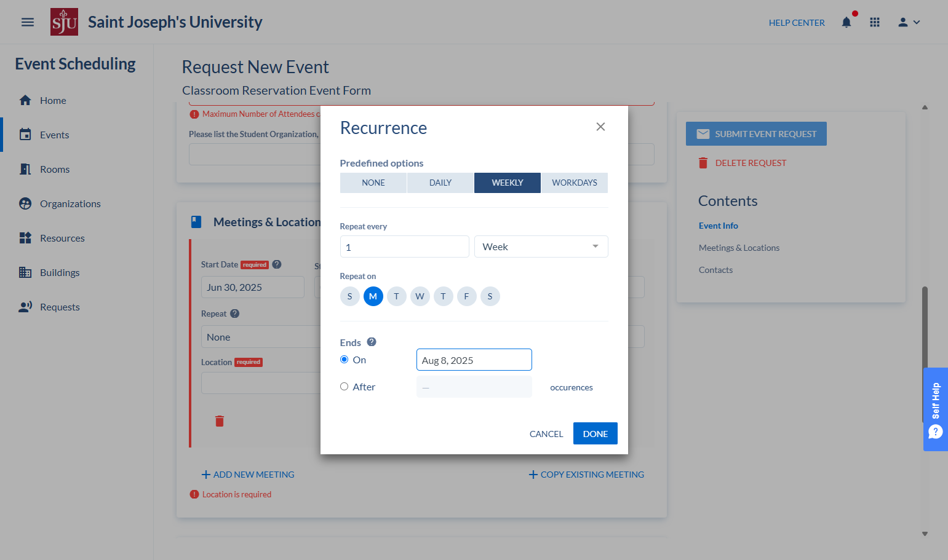Screen dimensions: 948x560
Task: Select the Ends After radio button
Action: point(345,387)
